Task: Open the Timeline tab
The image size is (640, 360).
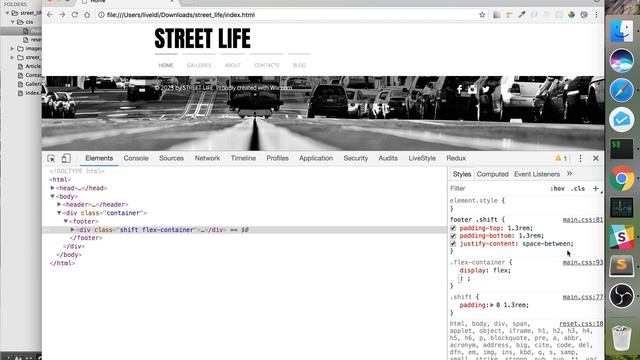Action: pos(243,158)
